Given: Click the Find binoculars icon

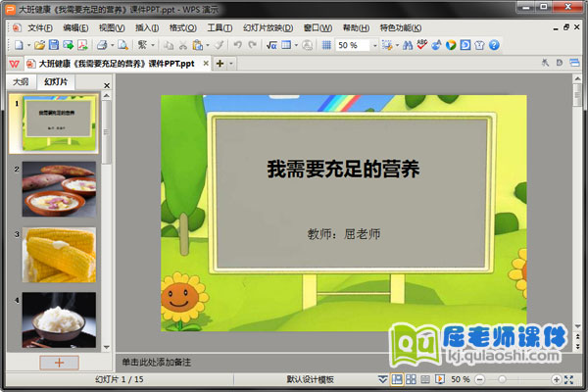Looking at the screenshot, I should click(x=408, y=45).
